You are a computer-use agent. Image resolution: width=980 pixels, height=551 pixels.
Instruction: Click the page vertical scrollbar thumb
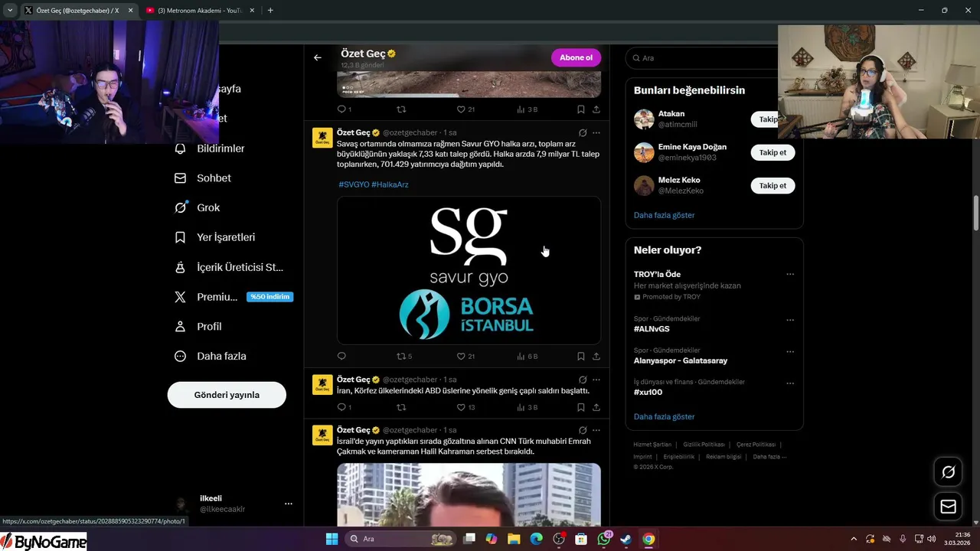975,214
